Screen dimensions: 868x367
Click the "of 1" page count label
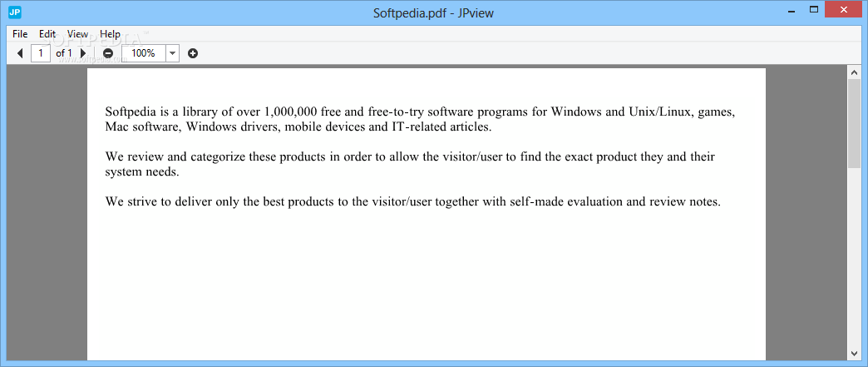click(64, 53)
